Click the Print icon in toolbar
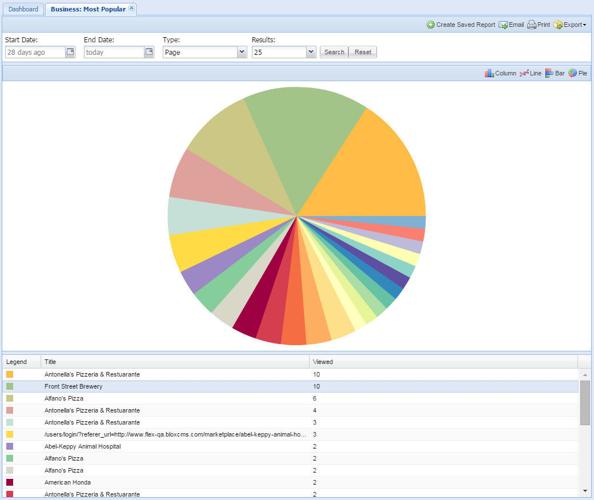This screenshot has width=594, height=500. click(x=531, y=25)
